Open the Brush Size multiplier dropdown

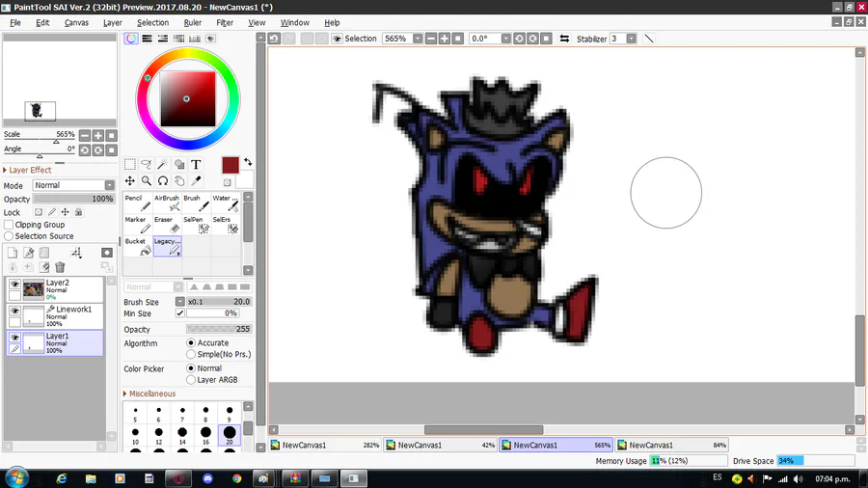(x=180, y=302)
